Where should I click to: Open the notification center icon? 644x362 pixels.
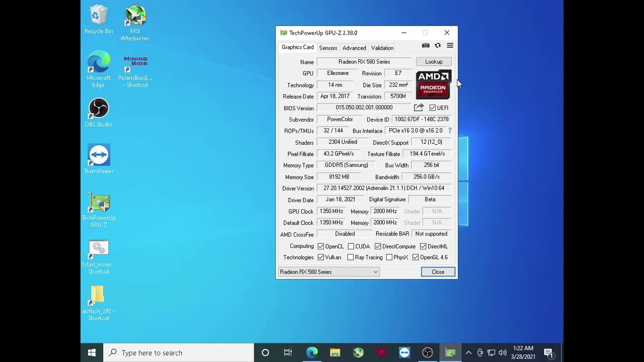pyautogui.click(x=548, y=353)
